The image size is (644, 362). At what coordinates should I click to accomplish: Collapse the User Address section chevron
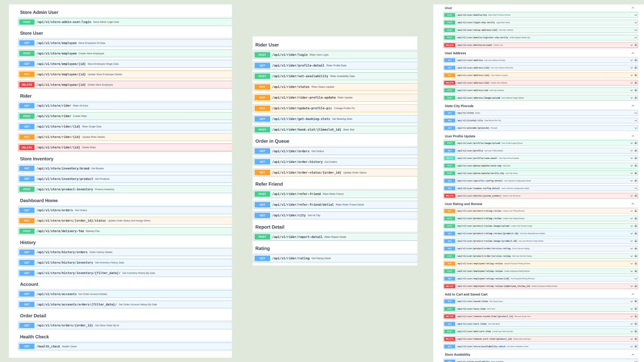click(633, 53)
